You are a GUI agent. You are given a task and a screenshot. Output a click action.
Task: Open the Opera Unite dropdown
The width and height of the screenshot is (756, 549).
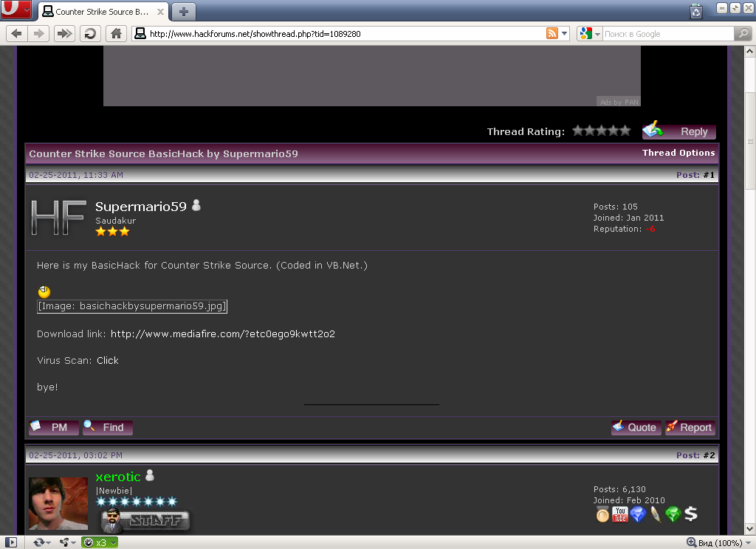coord(67,543)
